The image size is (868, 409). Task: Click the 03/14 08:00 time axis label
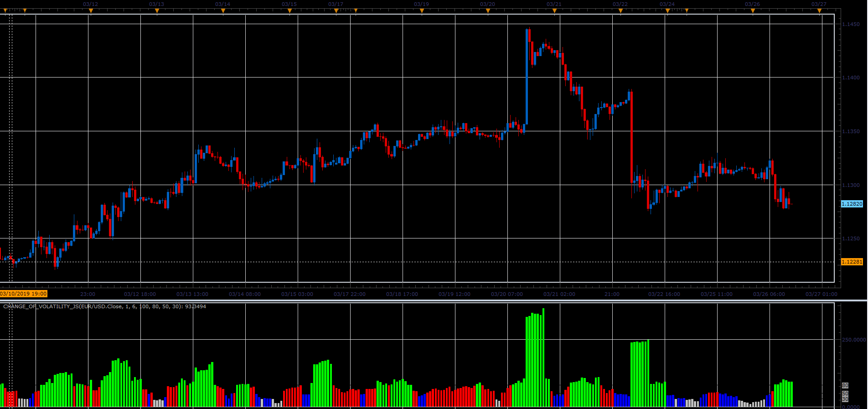[x=245, y=294]
